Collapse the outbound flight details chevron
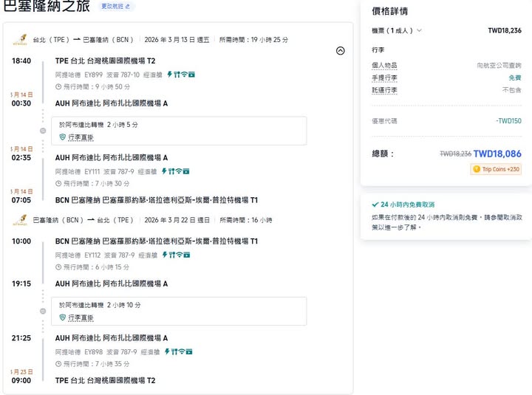 tap(340, 51)
